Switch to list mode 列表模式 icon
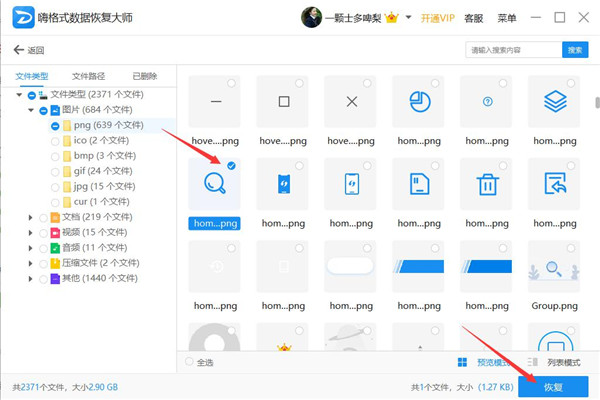 (x=532, y=362)
